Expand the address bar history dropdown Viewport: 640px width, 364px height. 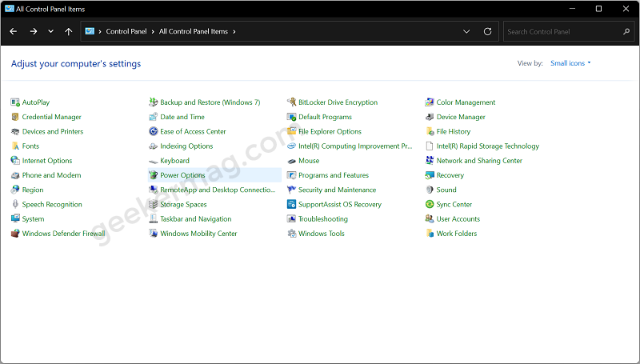pos(466,31)
